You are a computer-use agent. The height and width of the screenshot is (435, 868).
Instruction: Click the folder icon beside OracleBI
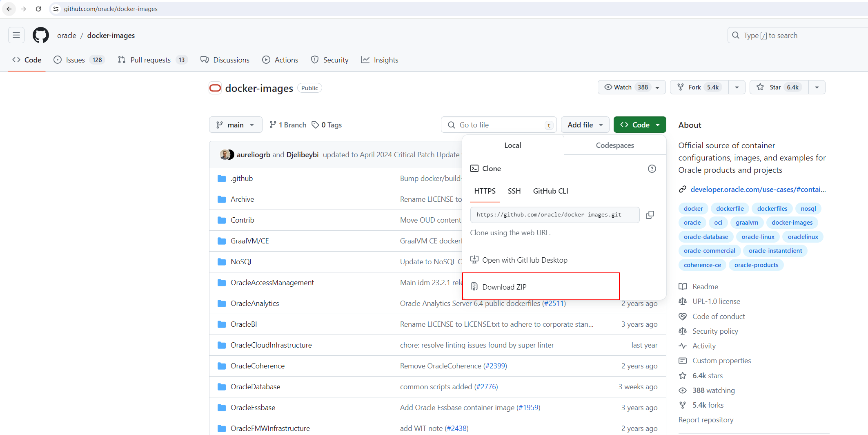(222, 324)
